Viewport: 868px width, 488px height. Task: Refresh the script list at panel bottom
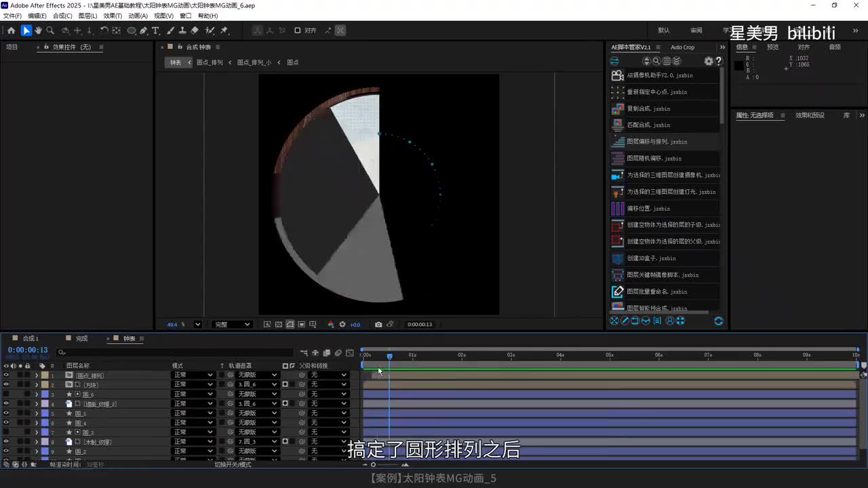coord(718,321)
